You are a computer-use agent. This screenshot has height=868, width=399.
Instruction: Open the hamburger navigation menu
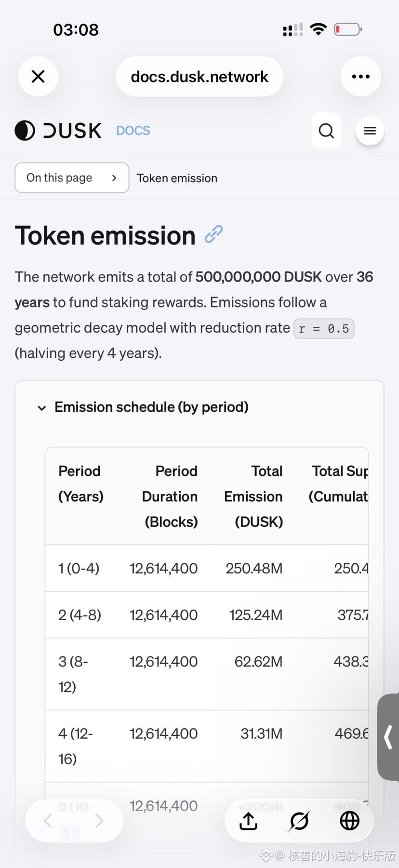tap(370, 131)
